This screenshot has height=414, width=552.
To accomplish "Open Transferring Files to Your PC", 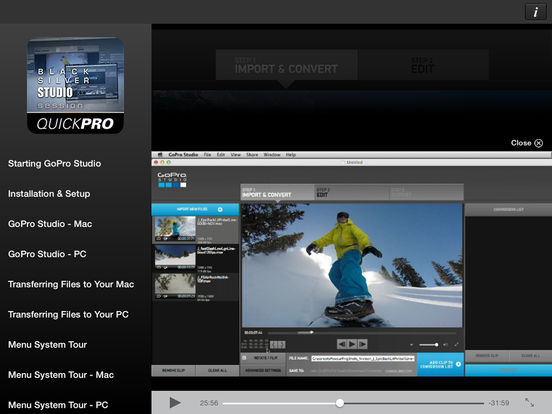I will click(x=68, y=314).
